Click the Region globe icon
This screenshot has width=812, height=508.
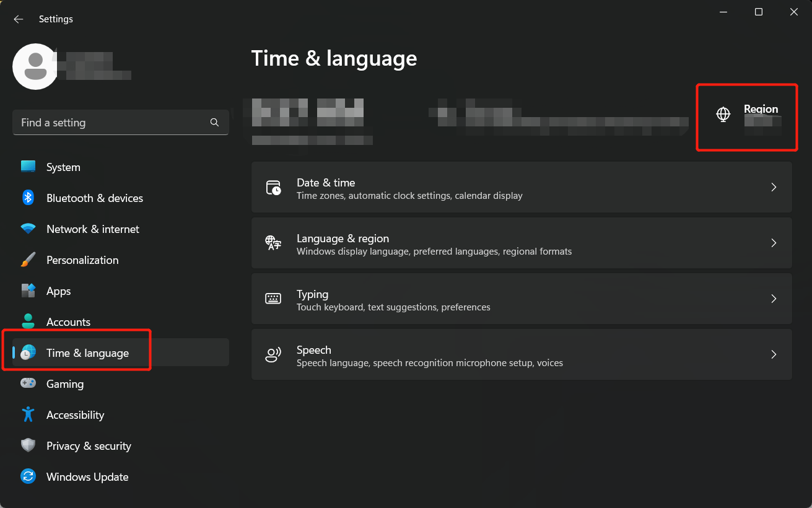click(723, 114)
